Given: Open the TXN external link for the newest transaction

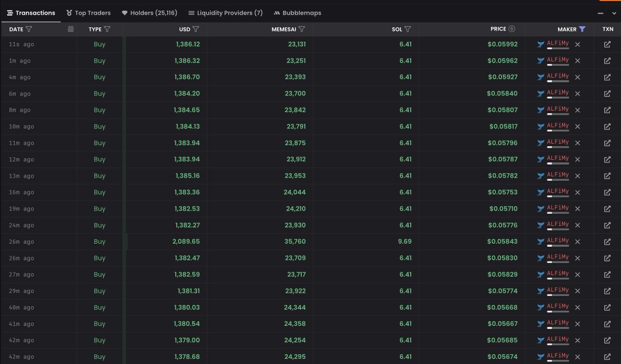Looking at the screenshot, I should tap(607, 44).
